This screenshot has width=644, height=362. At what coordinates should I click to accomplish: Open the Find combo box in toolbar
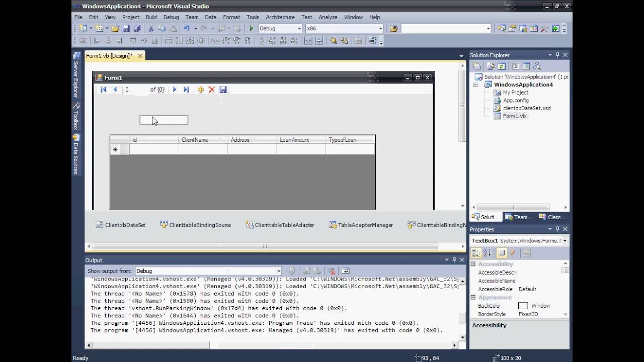pos(445,29)
